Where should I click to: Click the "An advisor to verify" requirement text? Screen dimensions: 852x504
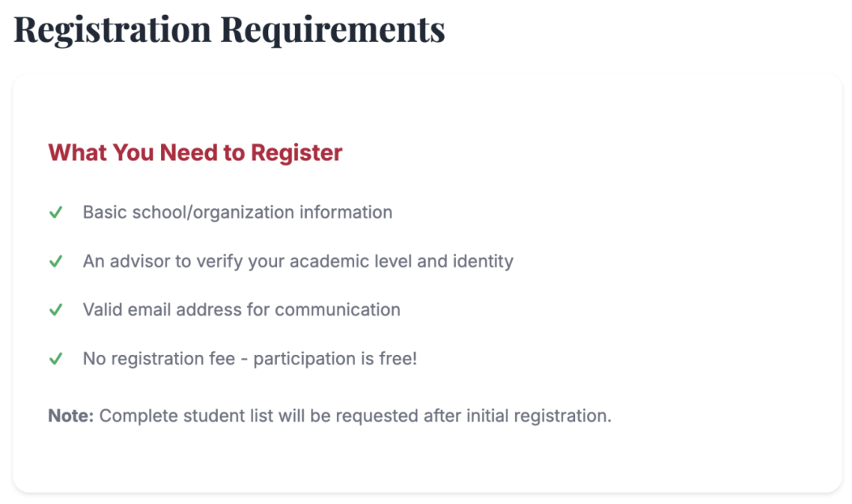[297, 261]
